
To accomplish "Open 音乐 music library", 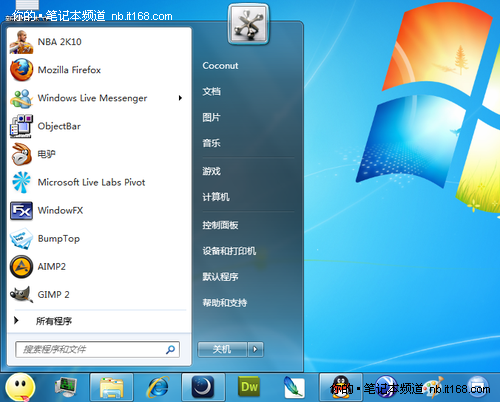I will point(211,143).
